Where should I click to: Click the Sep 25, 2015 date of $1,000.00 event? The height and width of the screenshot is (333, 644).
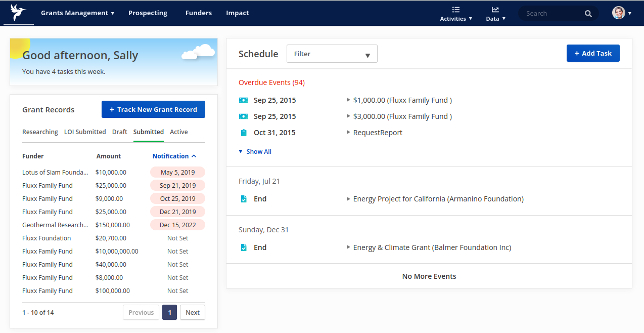click(x=275, y=100)
